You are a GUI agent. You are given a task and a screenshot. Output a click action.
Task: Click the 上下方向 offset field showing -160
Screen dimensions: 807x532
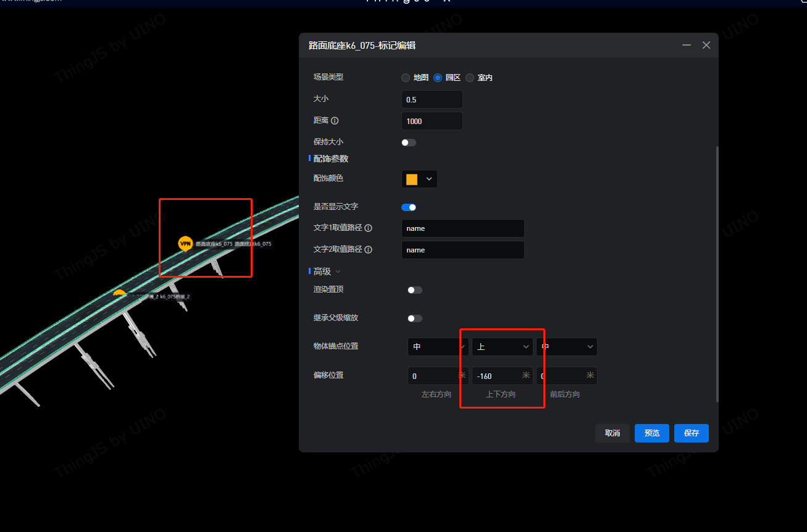click(503, 376)
